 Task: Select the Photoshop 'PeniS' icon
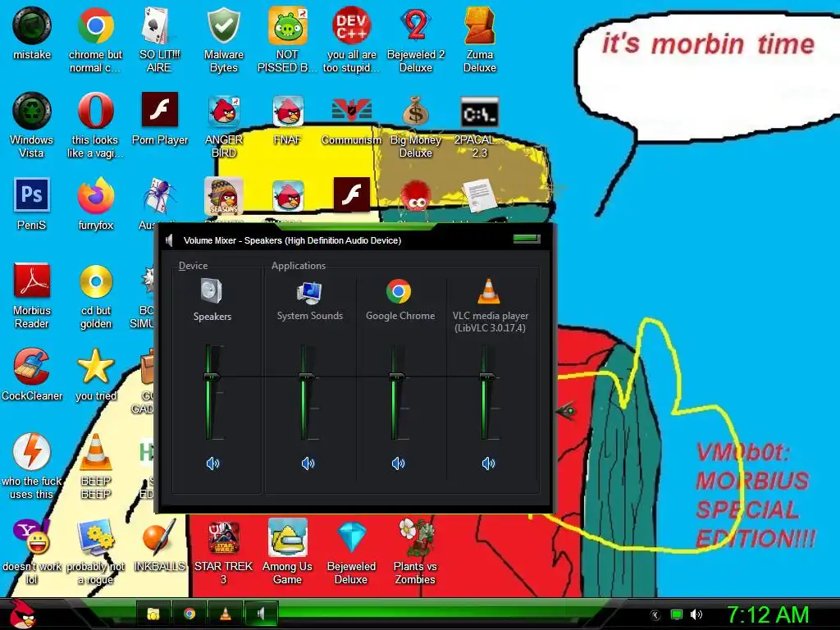(32, 203)
